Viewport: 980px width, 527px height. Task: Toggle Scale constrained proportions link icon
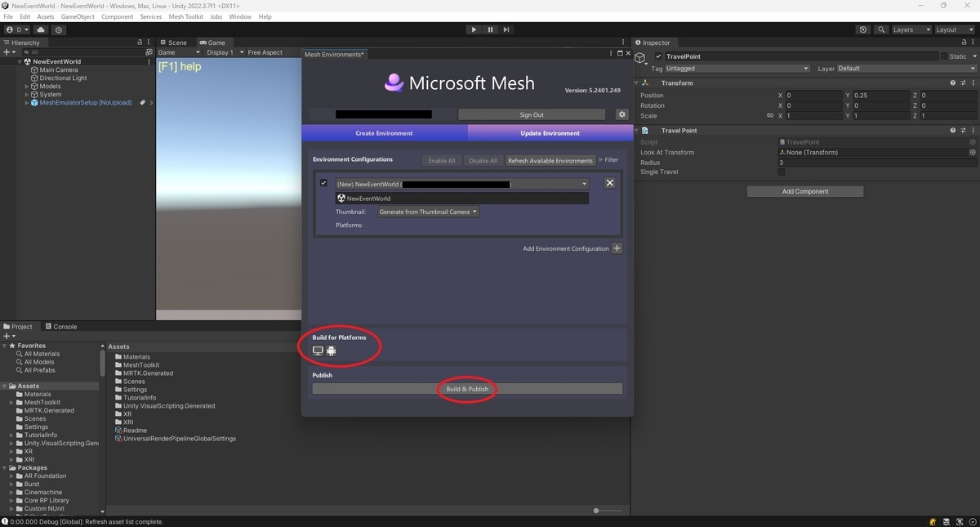[770, 116]
